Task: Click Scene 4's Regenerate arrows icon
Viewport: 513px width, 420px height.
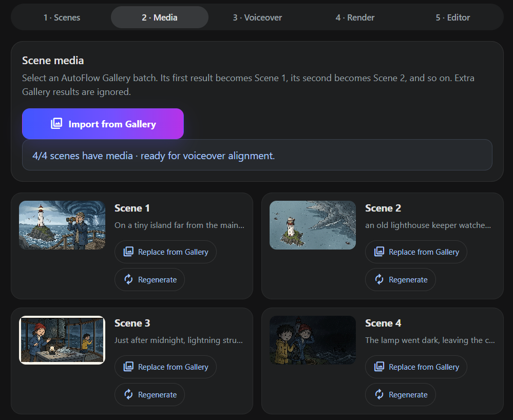Action: tap(379, 394)
